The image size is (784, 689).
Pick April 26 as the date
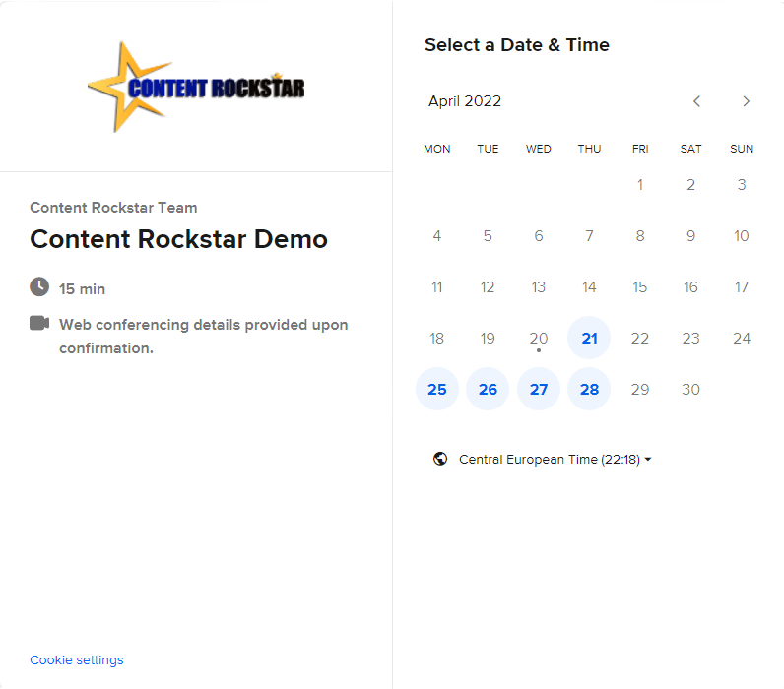(488, 389)
